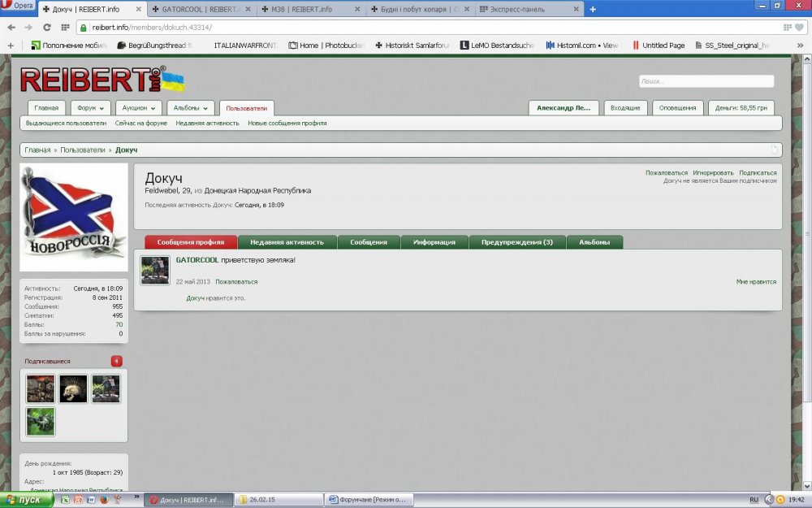812x508 pixels.
Task: Click Мне нравится on the profile message
Action: click(756, 282)
